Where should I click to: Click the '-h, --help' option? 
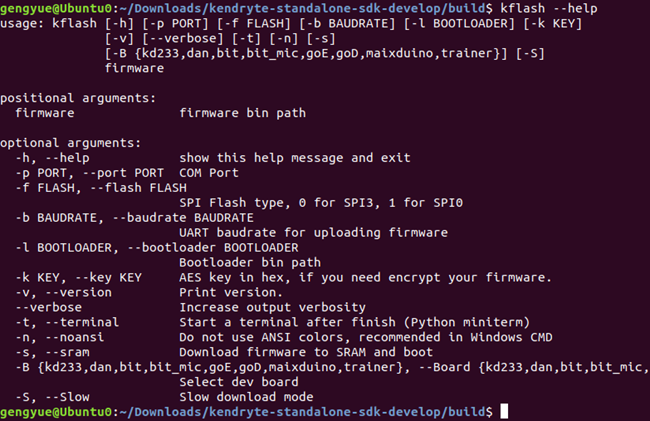(x=52, y=158)
